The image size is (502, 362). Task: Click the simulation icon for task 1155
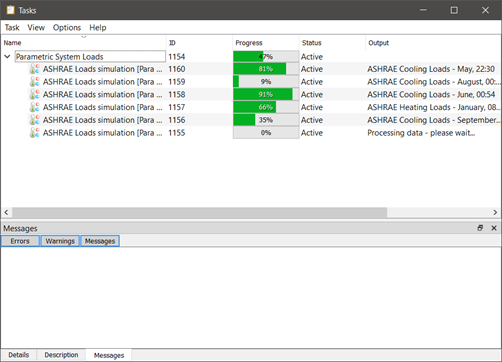coord(35,133)
